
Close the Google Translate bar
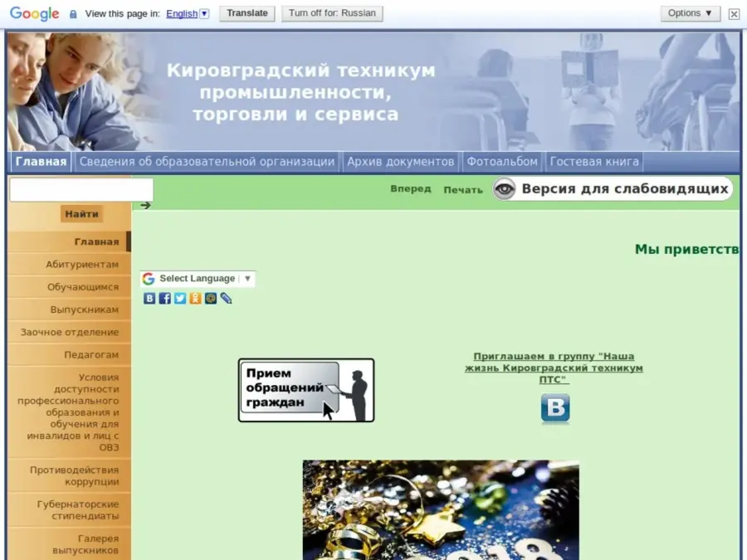click(x=734, y=14)
